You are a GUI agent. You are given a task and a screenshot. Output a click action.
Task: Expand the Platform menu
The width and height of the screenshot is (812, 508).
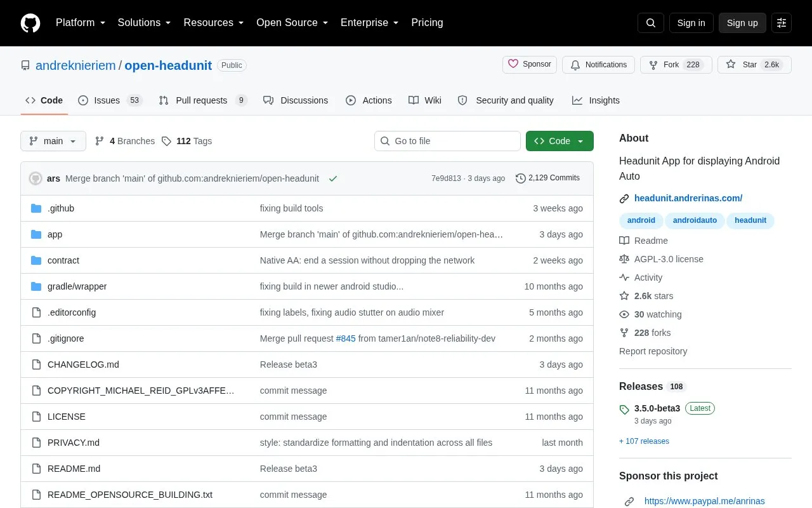pos(81,23)
